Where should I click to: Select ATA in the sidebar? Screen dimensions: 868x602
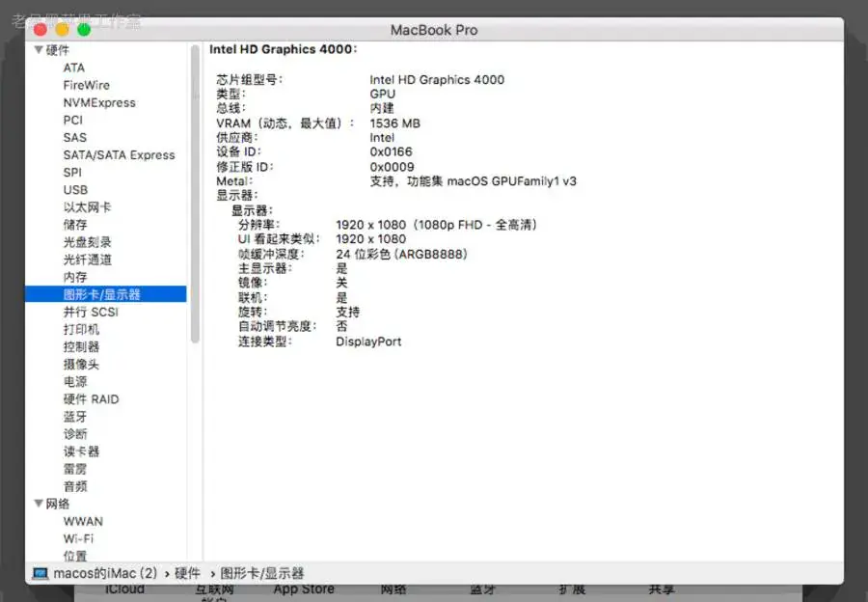[73, 68]
